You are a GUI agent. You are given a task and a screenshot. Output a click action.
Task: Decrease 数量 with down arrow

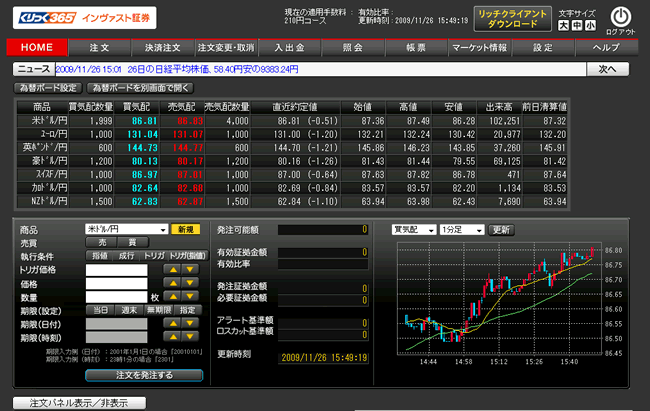click(x=190, y=297)
